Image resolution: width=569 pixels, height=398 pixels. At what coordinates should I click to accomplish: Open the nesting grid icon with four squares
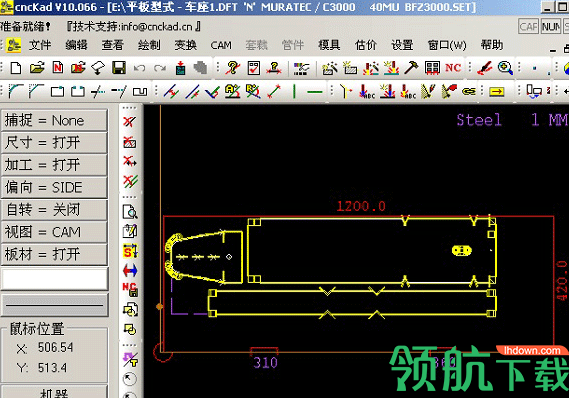tap(432, 68)
